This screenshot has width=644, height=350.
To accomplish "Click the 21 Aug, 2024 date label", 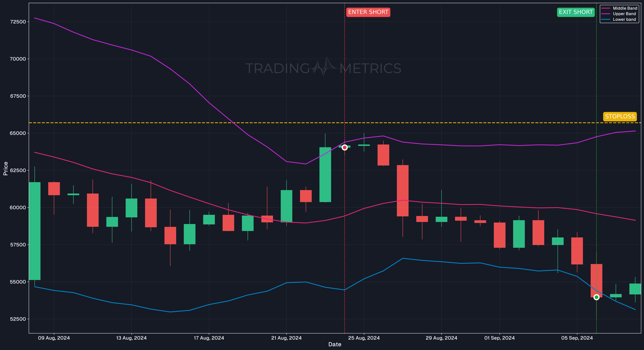I will (287, 338).
